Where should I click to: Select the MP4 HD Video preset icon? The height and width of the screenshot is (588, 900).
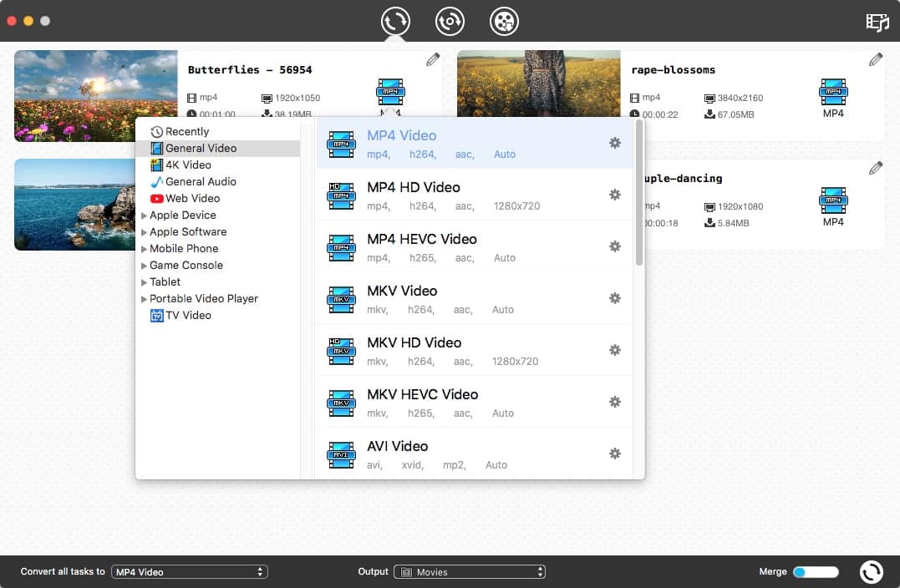[x=341, y=195]
